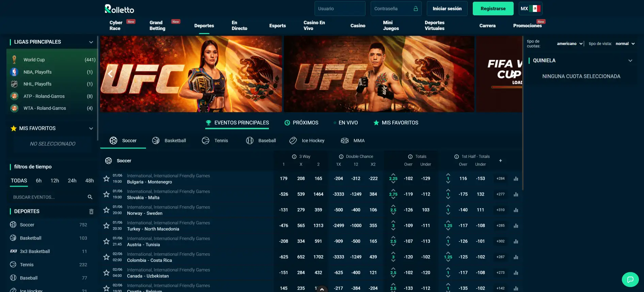Screen dimensions: 644x292
Task: Open Promociones page
Action: point(527,26)
